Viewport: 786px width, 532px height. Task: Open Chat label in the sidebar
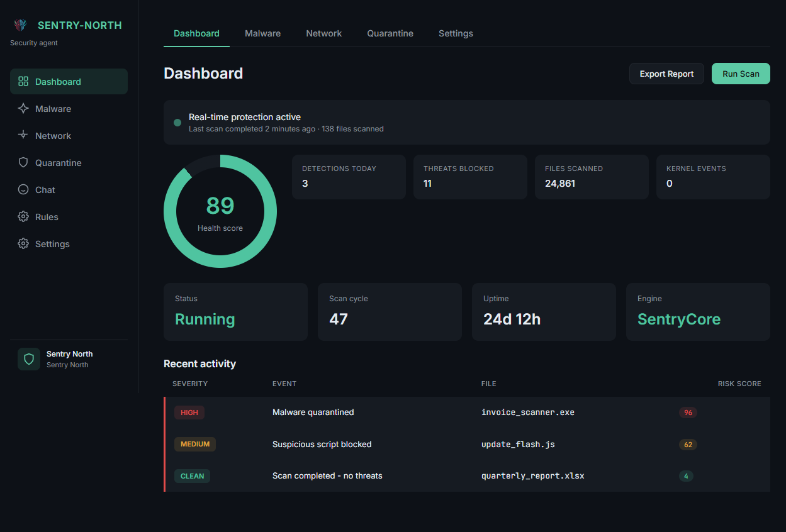[45, 190]
